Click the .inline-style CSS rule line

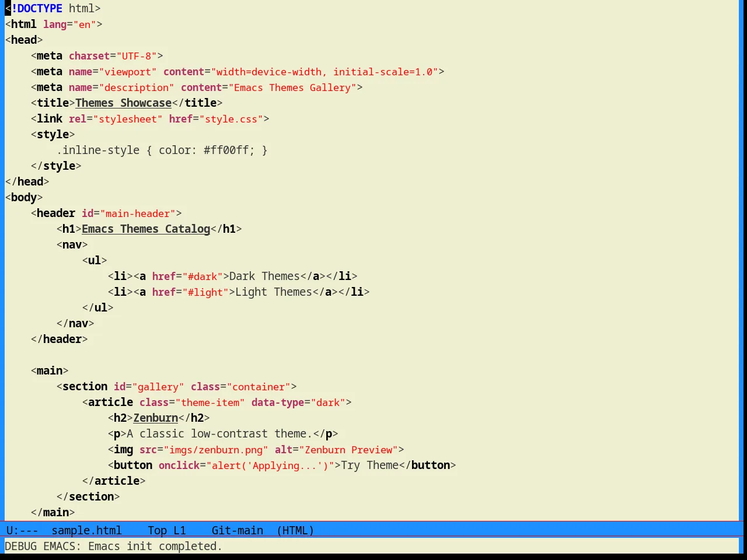[x=162, y=150]
